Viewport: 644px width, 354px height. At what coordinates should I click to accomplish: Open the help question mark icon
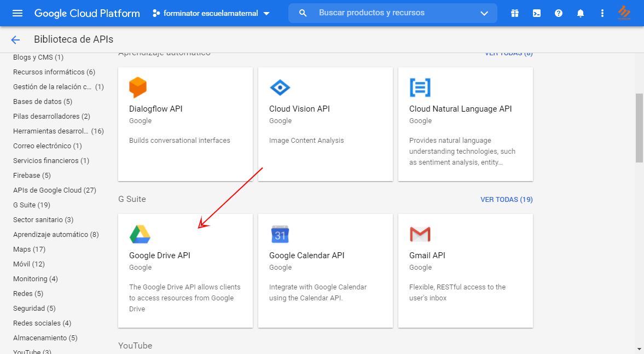[558, 13]
